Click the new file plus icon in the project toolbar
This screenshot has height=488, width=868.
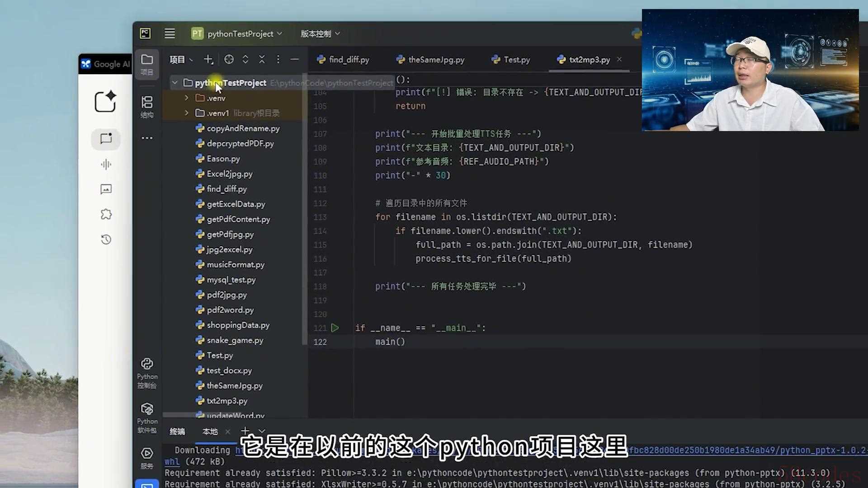[x=208, y=59]
